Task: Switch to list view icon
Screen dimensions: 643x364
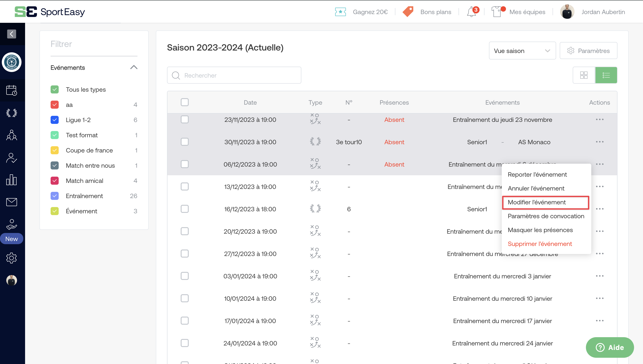Action: 606,75
